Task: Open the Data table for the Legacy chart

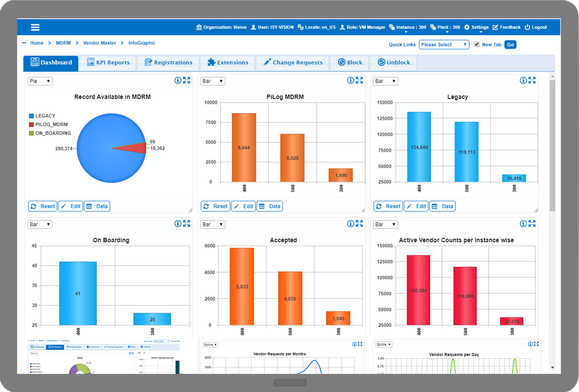Action: point(442,206)
